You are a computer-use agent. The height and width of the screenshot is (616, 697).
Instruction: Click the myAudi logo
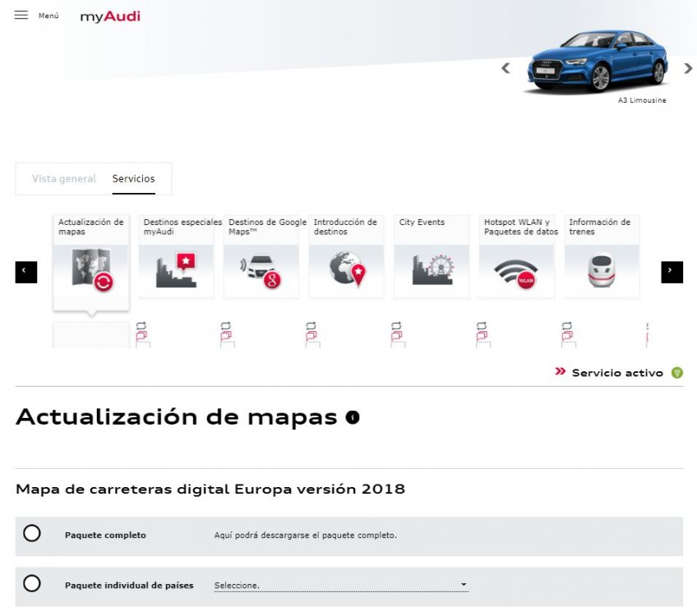tap(110, 16)
